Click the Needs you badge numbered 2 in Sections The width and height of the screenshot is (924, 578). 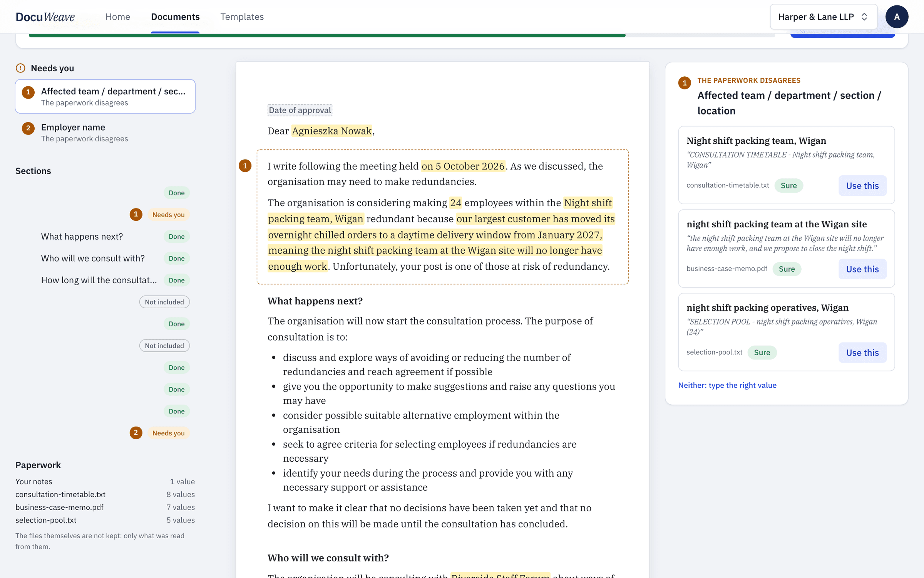pyautogui.click(x=168, y=433)
